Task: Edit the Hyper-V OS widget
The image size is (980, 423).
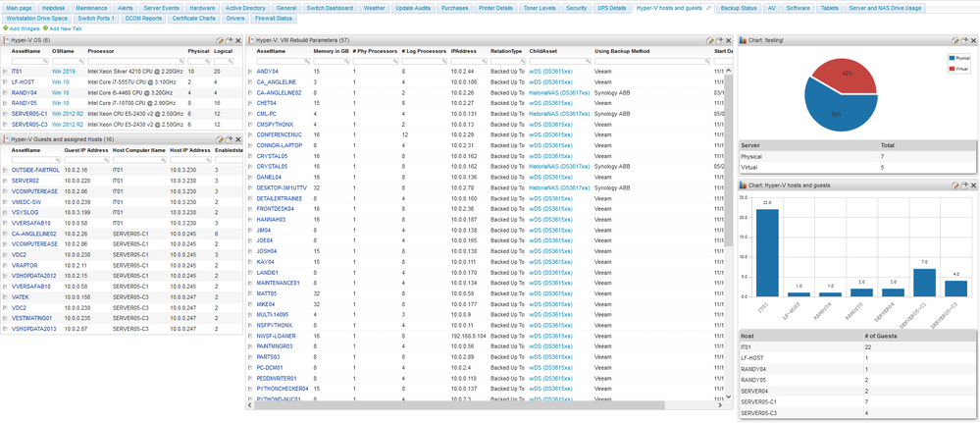Action: [x=221, y=40]
